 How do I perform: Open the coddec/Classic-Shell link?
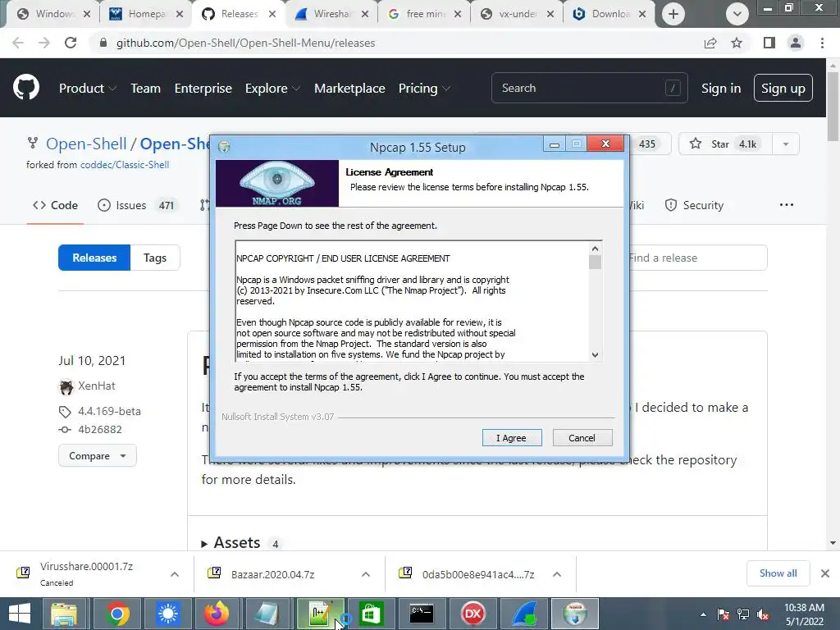pyautogui.click(x=125, y=165)
